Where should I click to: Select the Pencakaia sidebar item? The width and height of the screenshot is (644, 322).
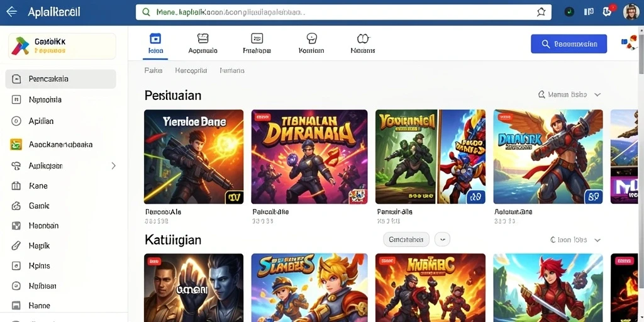(61, 79)
